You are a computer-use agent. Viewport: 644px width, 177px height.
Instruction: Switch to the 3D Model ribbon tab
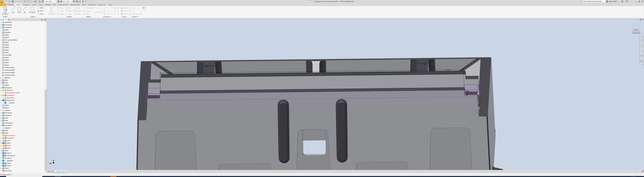10,5
